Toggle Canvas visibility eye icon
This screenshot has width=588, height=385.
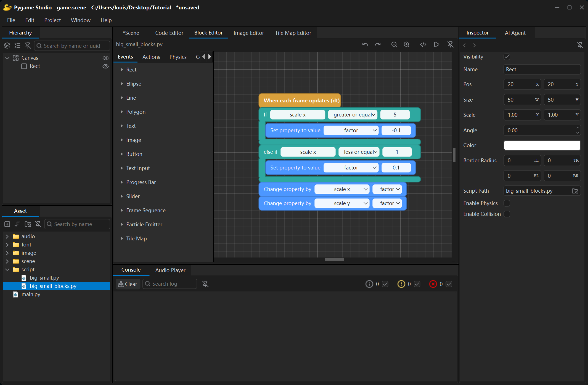105,58
